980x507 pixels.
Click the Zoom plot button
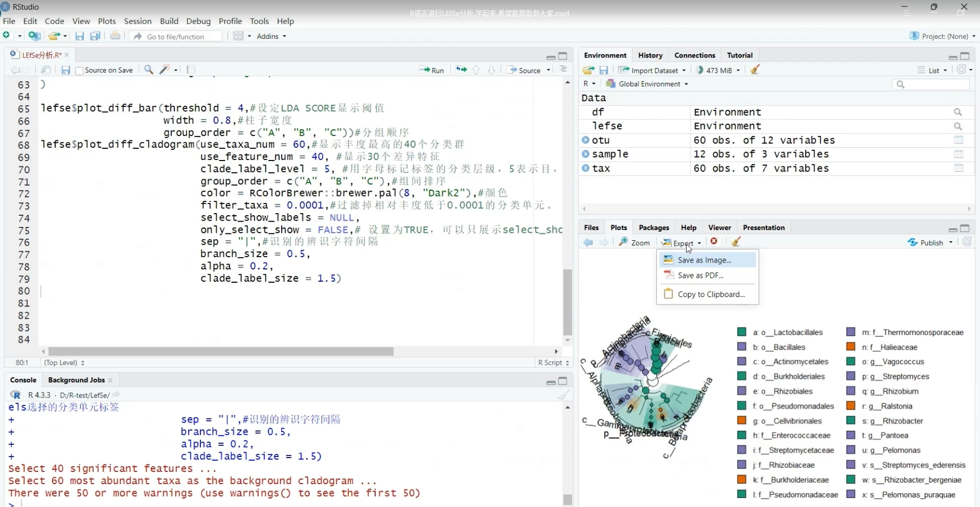point(635,242)
